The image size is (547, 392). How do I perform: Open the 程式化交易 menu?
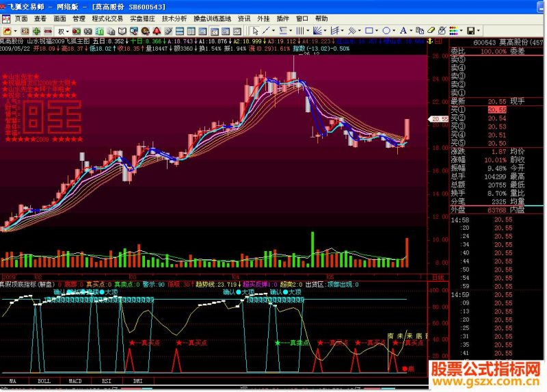coord(107,19)
